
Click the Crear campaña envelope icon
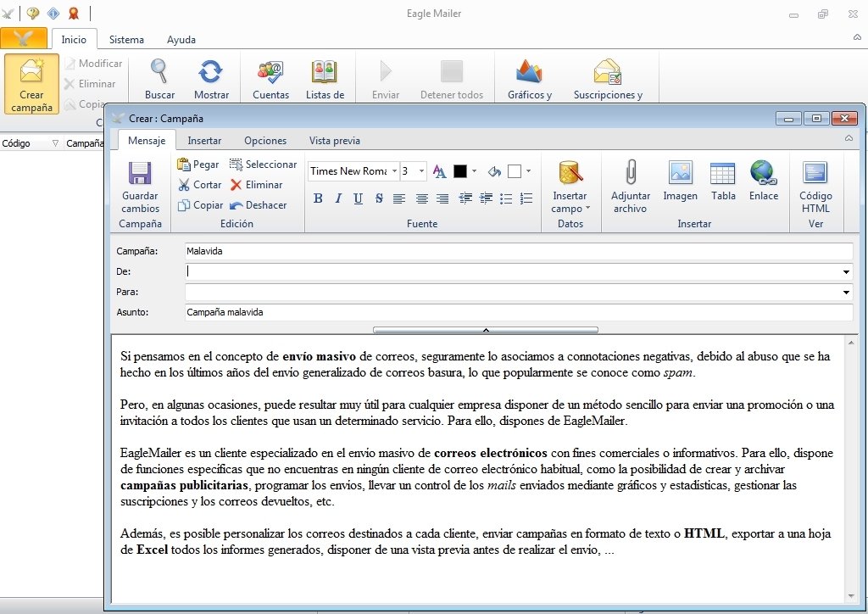point(31,71)
